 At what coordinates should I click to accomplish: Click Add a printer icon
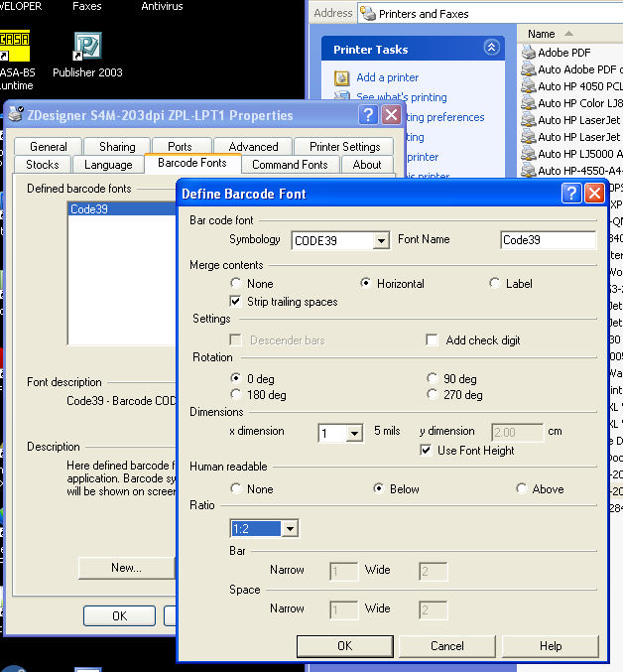(x=341, y=78)
